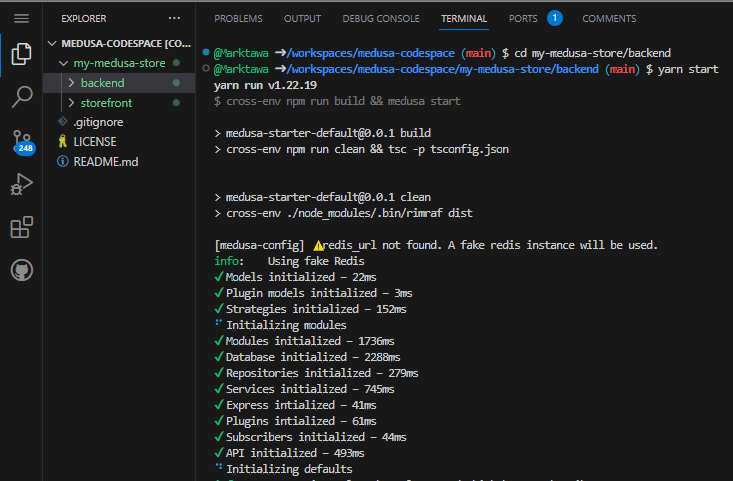Click 'Initializing modules' line
The image size is (733, 481).
point(280,325)
